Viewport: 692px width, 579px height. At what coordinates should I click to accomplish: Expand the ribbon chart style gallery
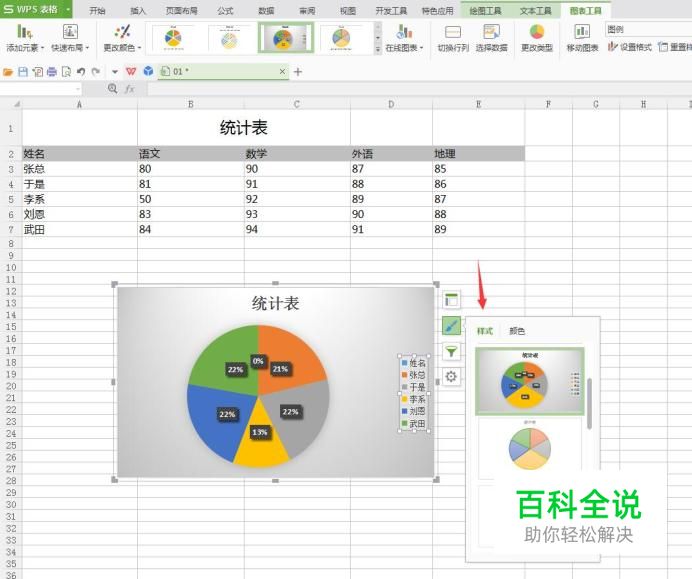[x=378, y=50]
